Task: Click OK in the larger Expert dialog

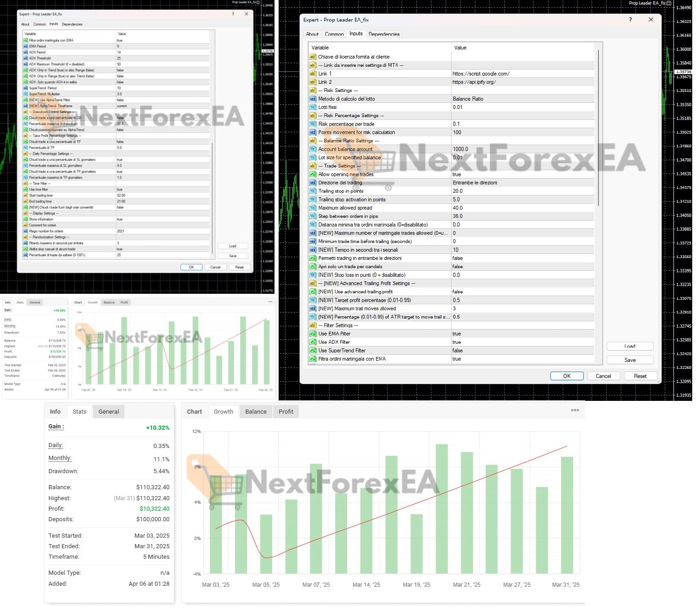Action: coord(567,376)
